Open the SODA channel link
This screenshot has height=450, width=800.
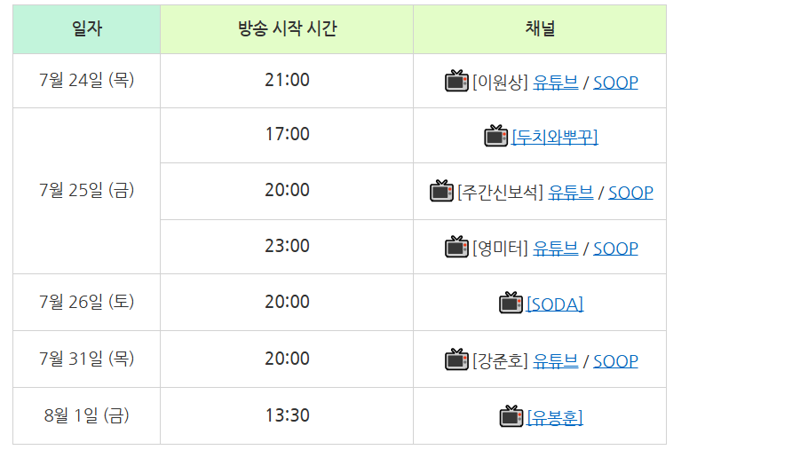click(x=555, y=304)
